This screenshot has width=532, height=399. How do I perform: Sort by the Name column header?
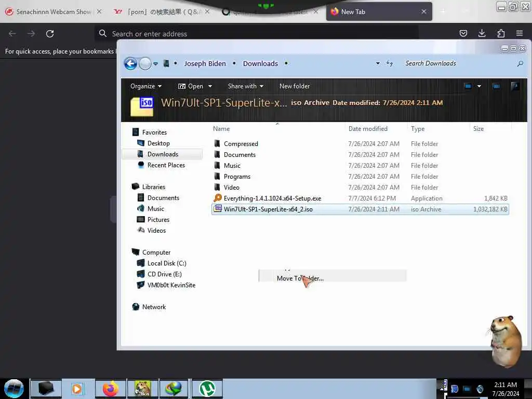point(221,129)
